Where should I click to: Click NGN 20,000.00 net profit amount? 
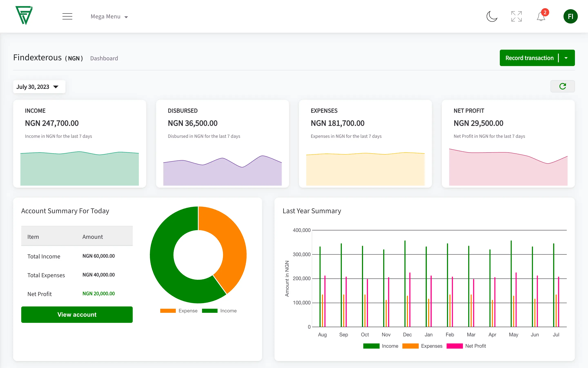click(98, 294)
